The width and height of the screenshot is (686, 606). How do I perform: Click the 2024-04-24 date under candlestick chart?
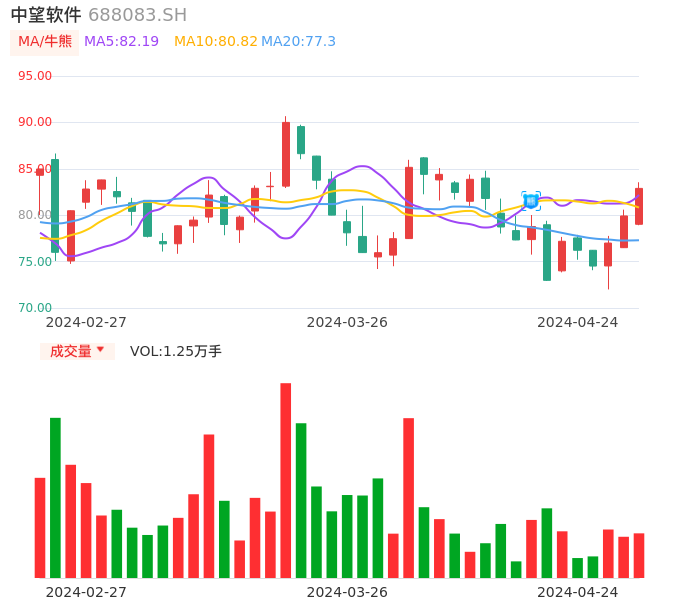(x=578, y=322)
